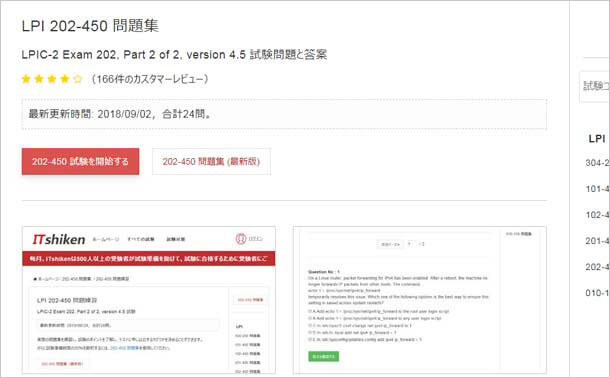
Task: Click the green answer button in question thumbnail
Action: point(323,356)
